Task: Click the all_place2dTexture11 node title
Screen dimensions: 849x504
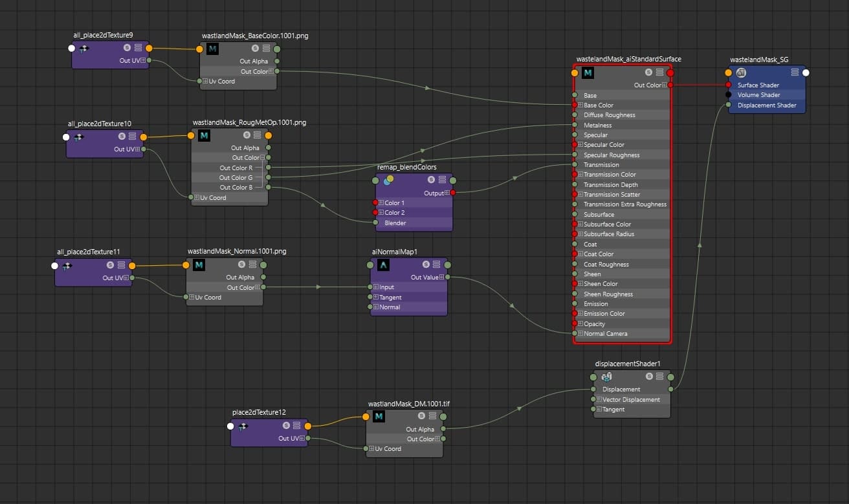Action: [88, 252]
